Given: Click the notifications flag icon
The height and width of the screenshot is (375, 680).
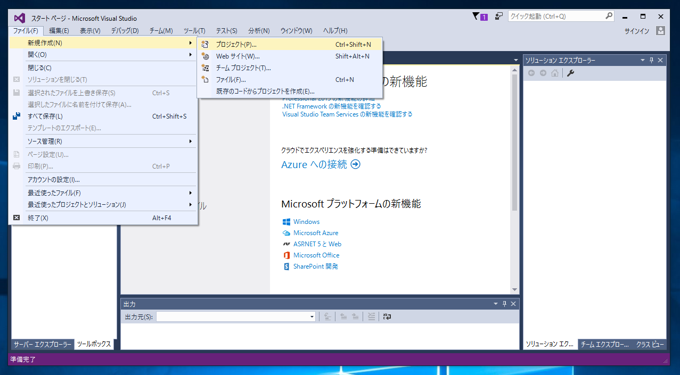Looking at the screenshot, I should (x=476, y=16).
